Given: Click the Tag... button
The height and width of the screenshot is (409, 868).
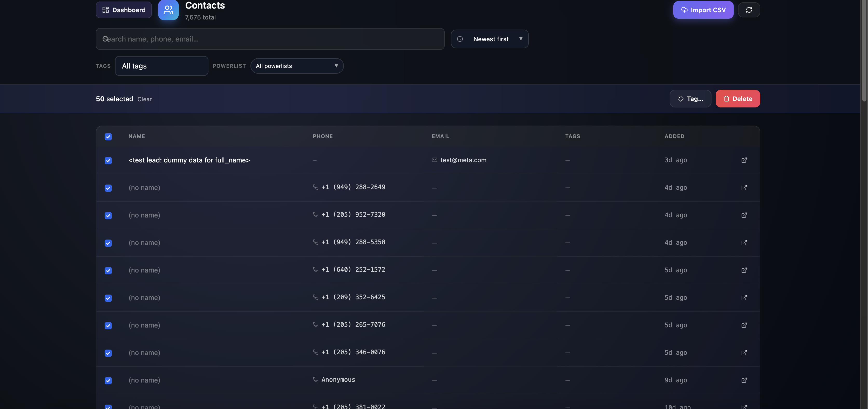Looking at the screenshot, I should coord(690,99).
